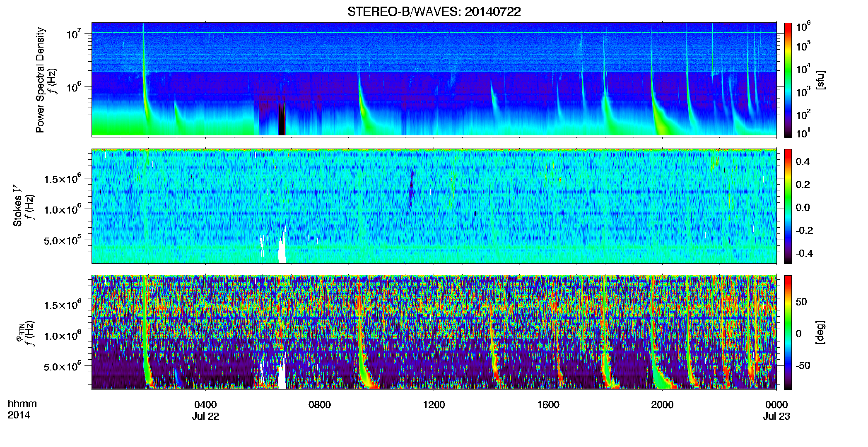This screenshot has width=868, height=447.
Task: Click the 2014 year label under hhmm
Action: 19,415
